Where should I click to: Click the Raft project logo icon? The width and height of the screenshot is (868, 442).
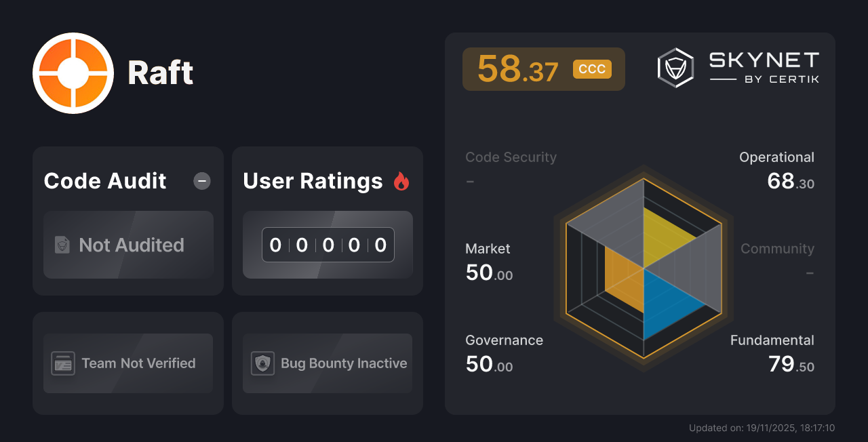tap(73, 73)
